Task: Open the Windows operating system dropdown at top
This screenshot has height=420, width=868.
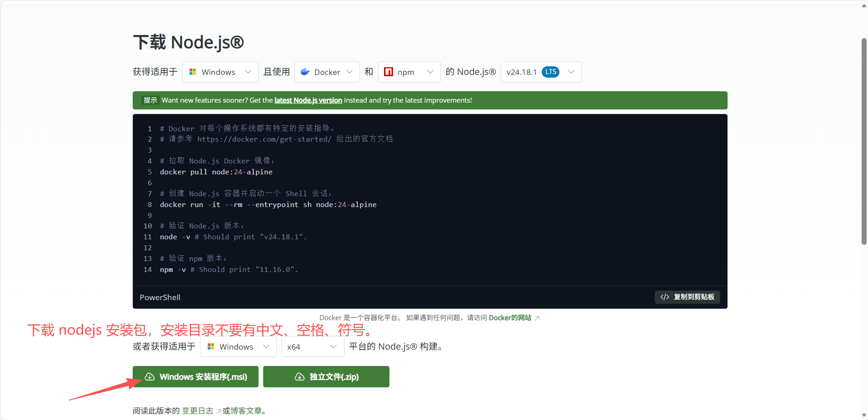Action: (x=220, y=72)
